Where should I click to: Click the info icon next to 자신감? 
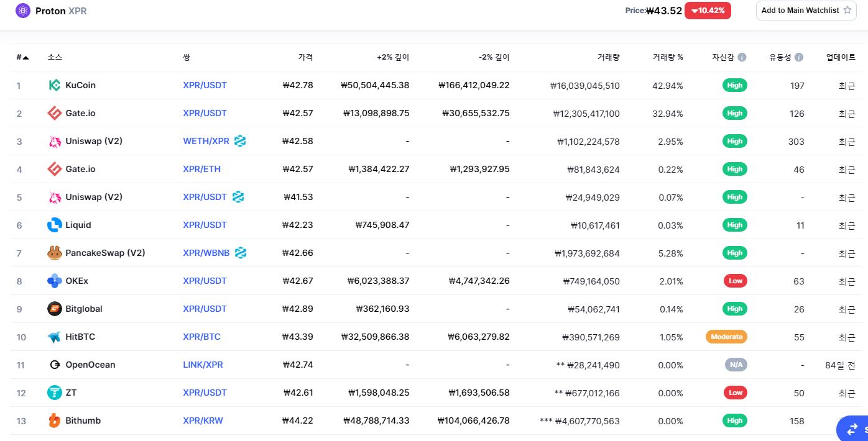click(742, 57)
